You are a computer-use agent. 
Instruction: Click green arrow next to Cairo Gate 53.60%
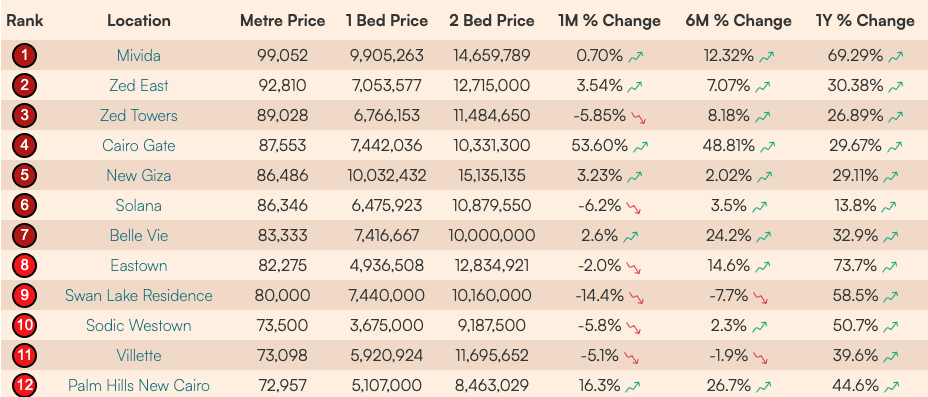click(x=640, y=147)
